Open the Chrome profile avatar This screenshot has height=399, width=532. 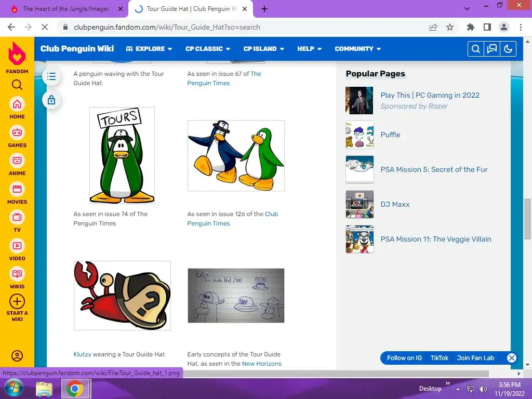[504, 27]
